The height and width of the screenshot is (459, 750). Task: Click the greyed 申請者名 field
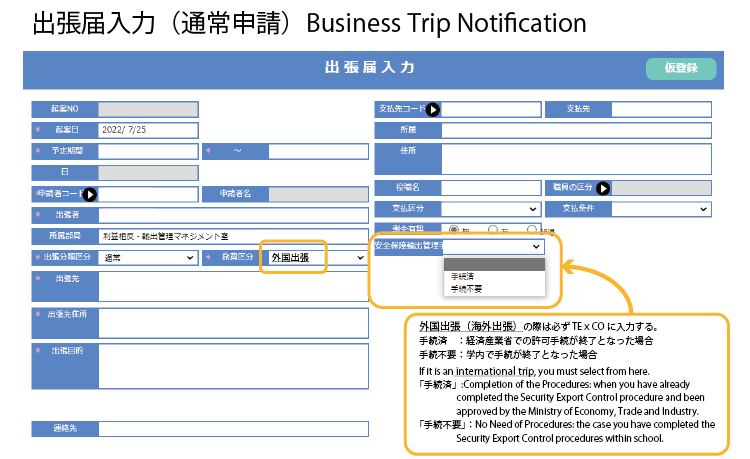[318, 194]
